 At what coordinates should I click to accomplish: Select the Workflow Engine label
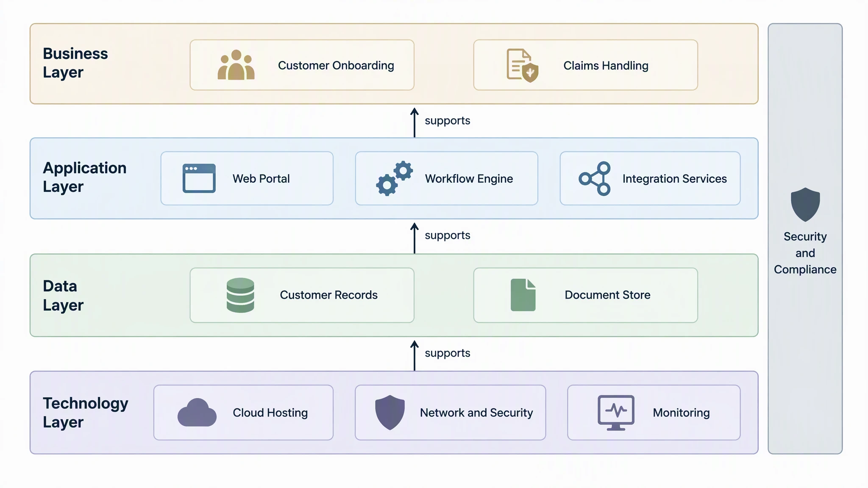(469, 179)
